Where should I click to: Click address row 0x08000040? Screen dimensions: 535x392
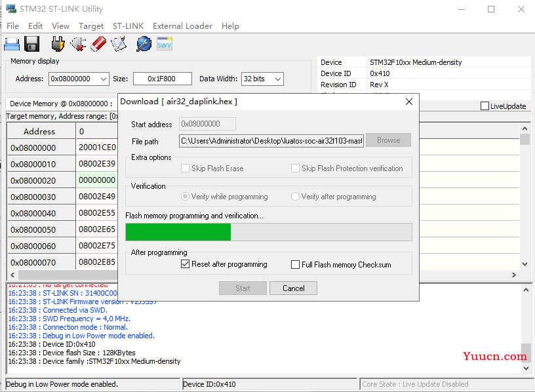tap(41, 213)
